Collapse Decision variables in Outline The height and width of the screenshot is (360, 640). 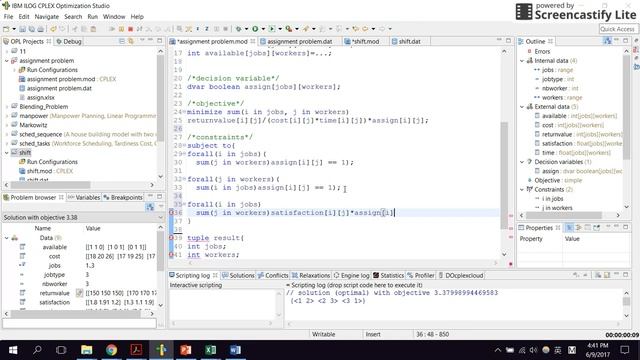pos(522,162)
